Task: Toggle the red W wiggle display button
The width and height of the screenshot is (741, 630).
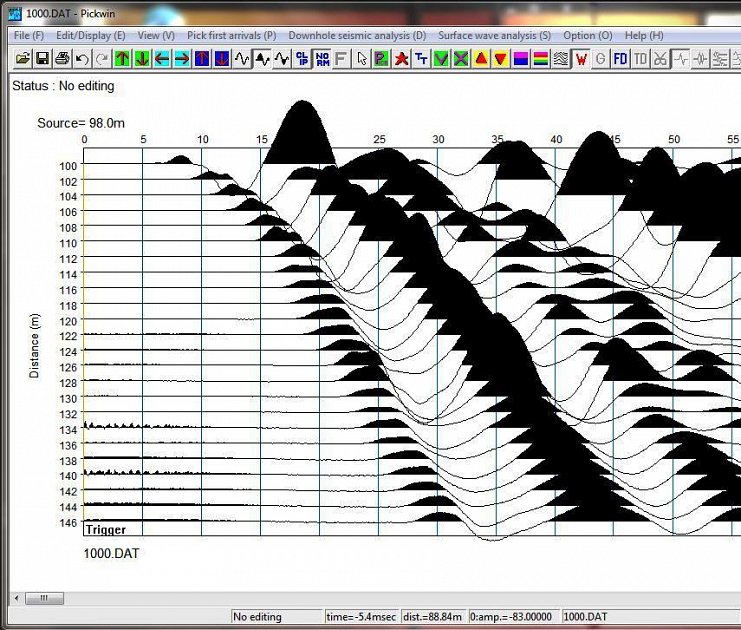Action: point(580,59)
